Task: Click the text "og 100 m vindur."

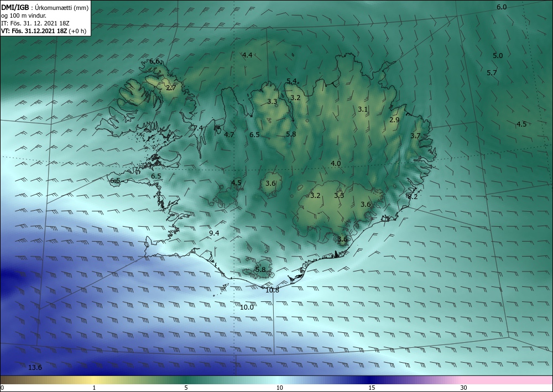Action: 24,15
